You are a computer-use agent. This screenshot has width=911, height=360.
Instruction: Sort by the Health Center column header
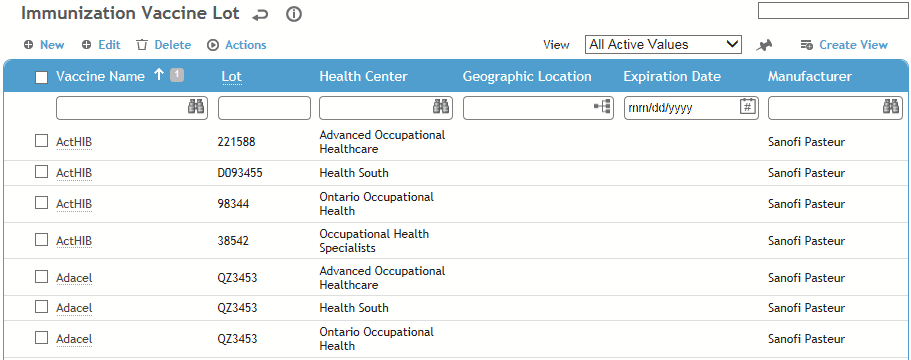point(364,77)
